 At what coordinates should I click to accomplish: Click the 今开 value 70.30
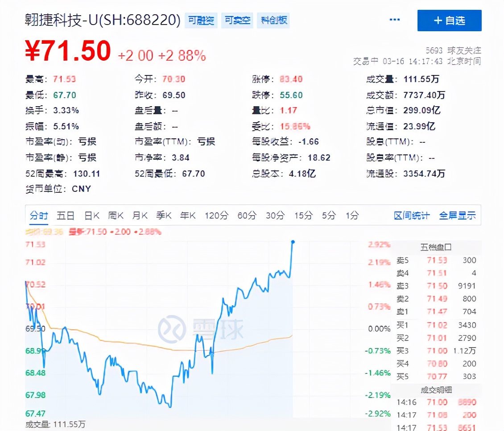(x=174, y=79)
